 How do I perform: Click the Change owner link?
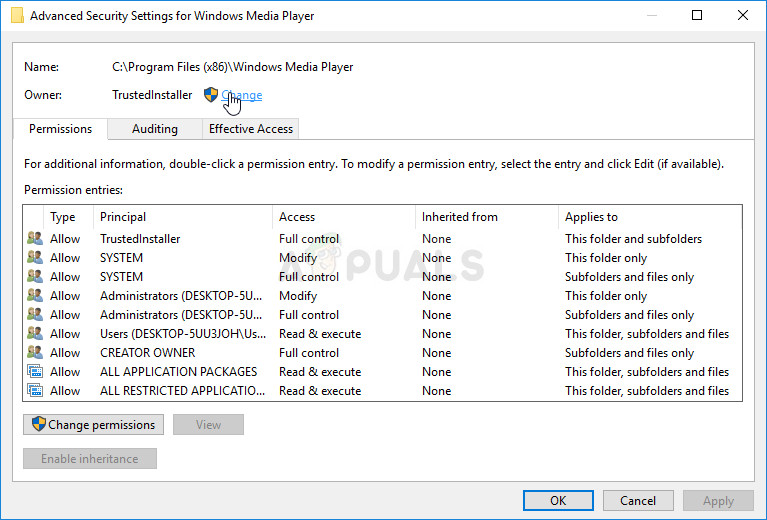click(x=242, y=95)
